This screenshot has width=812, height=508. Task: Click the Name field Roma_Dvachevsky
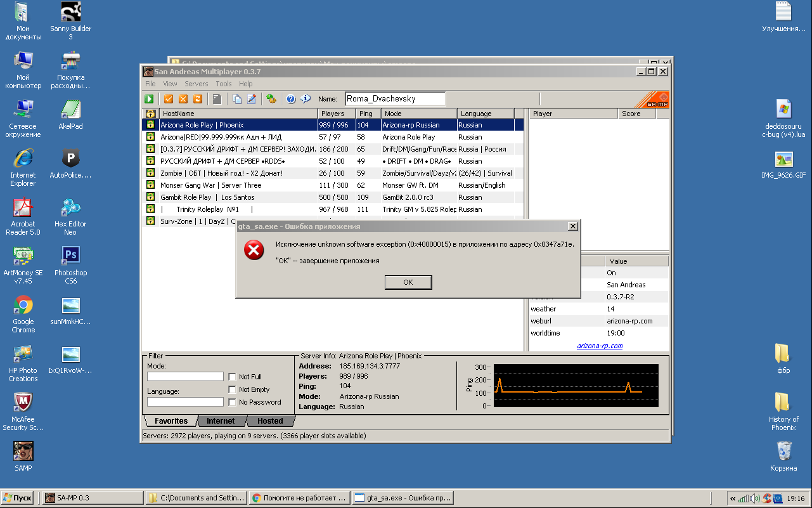pos(395,99)
